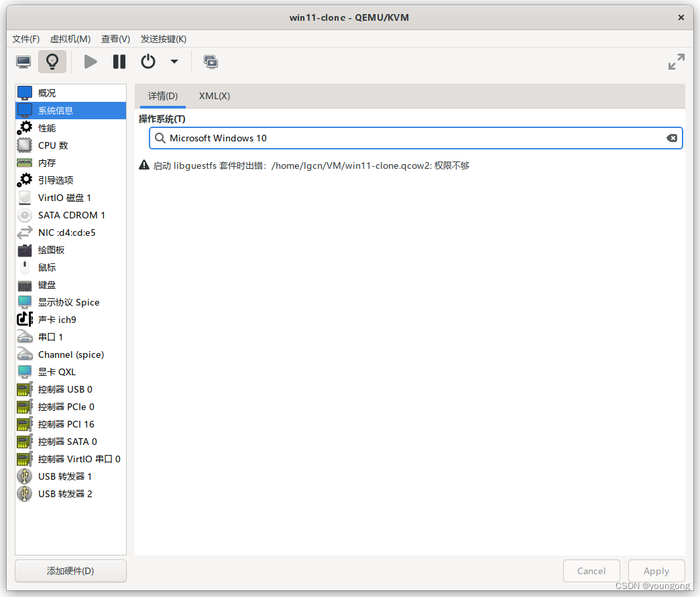
Task: Clear the operating system search field
Action: pos(672,138)
